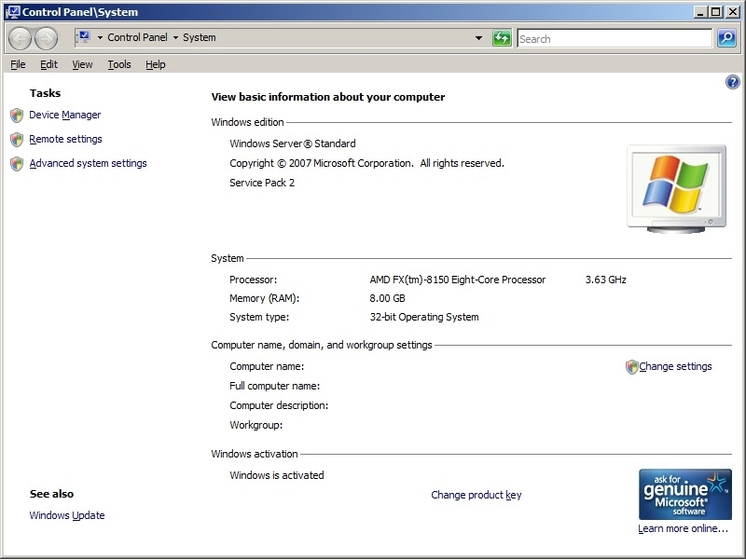
Task: Close the Control Panel System window
Action: click(732, 12)
